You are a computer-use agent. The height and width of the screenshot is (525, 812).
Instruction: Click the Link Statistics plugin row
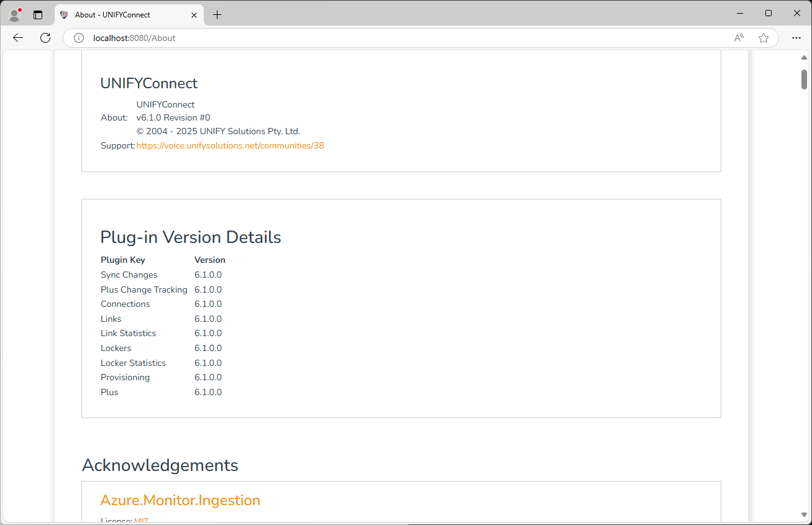pyautogui.click(x=162, y=334)
